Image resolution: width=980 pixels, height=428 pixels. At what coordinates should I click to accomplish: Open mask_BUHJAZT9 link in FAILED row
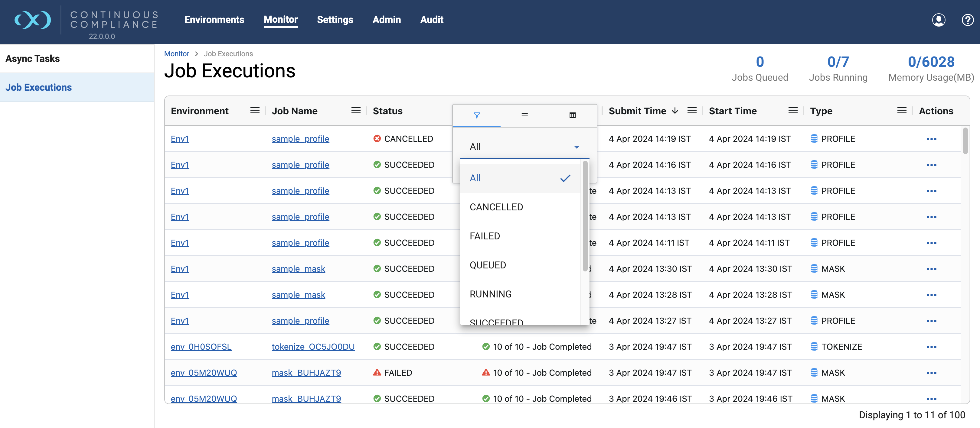(306, 372)
